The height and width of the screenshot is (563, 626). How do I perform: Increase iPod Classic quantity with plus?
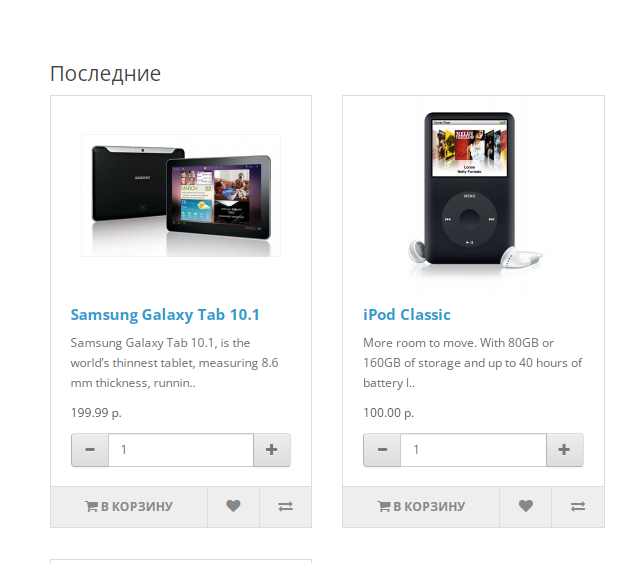pyautogui.click(x=565, y=450)
